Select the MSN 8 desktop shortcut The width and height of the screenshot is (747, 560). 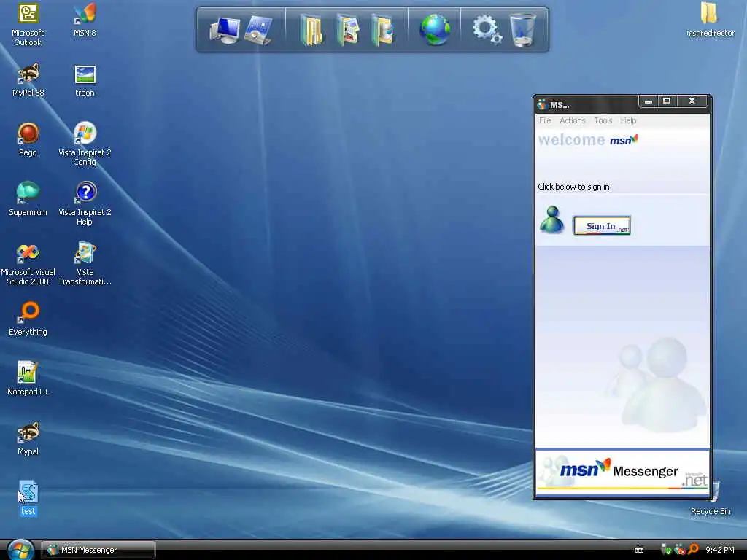tap(85, 20)
